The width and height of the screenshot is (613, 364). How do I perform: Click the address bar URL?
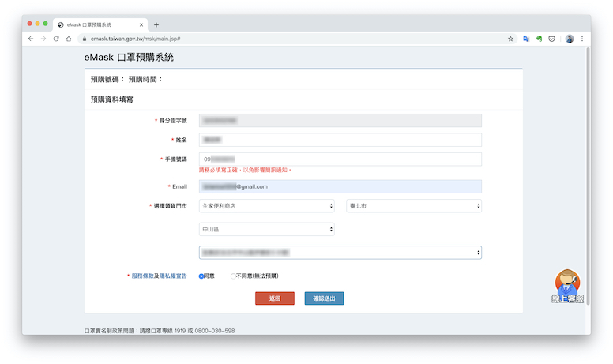pyautogui.click(x=135, y=39)
